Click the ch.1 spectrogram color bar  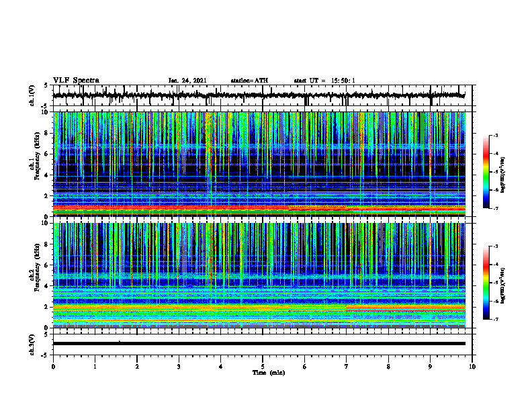click(x=486, y=172)
